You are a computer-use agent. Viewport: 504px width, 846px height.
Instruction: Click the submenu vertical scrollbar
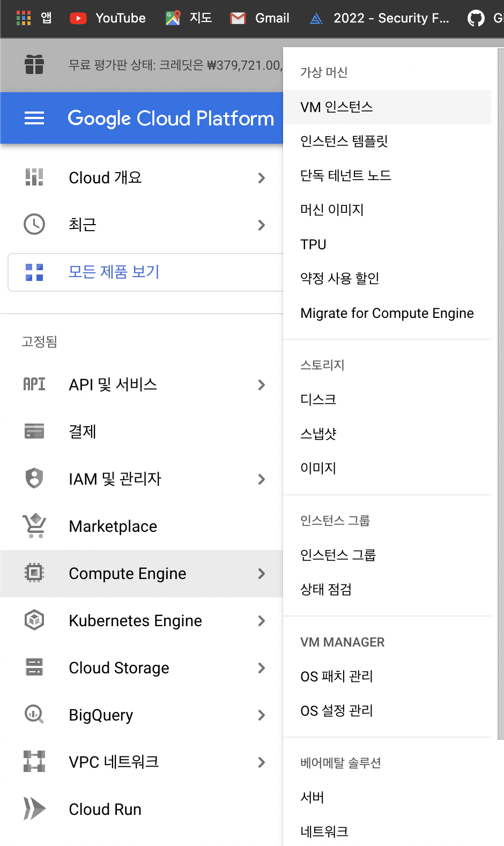point(501,394)
